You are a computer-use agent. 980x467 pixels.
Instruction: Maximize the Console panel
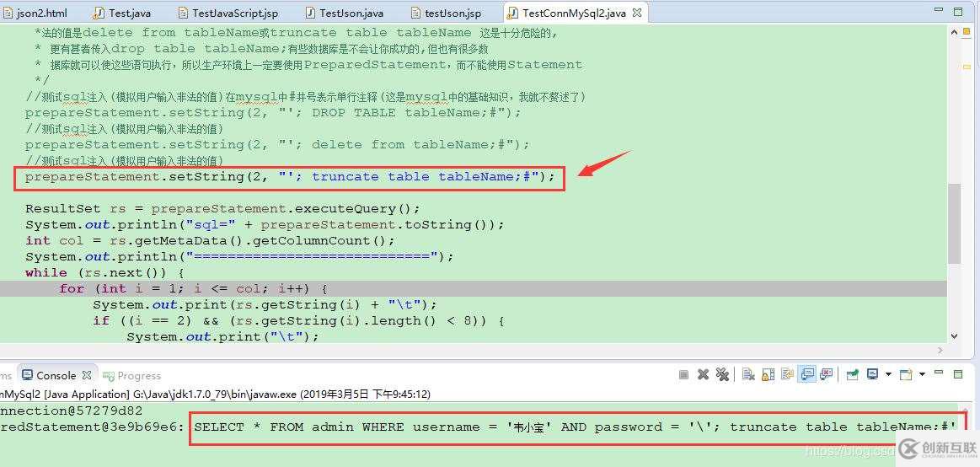[x=958, y=374]
